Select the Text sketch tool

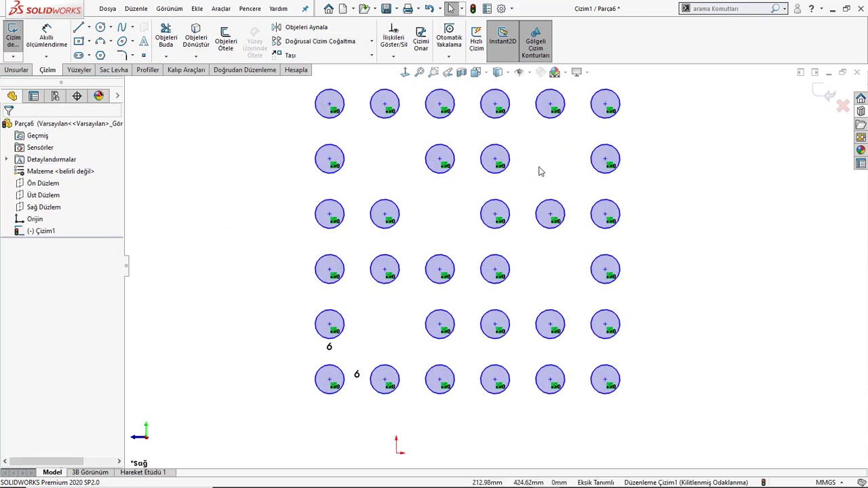click(x=144, y=41)
